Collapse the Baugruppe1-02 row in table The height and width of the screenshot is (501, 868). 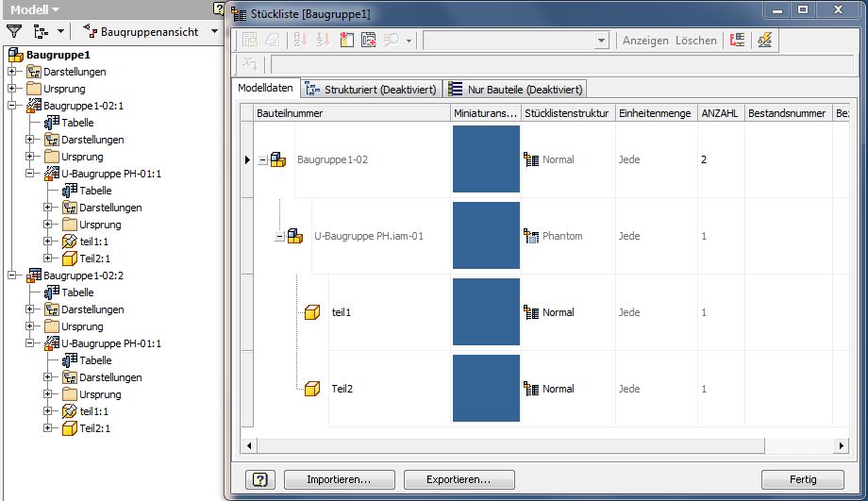coord(263,160)
